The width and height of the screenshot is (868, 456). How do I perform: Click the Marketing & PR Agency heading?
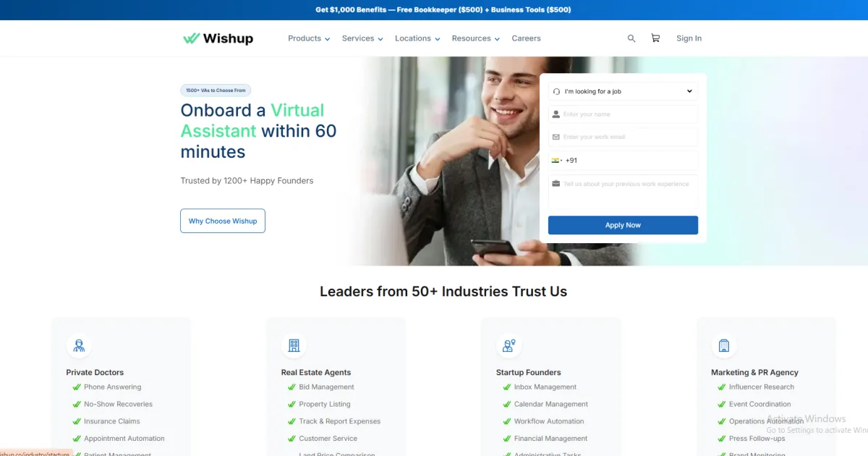click(754, 373)
